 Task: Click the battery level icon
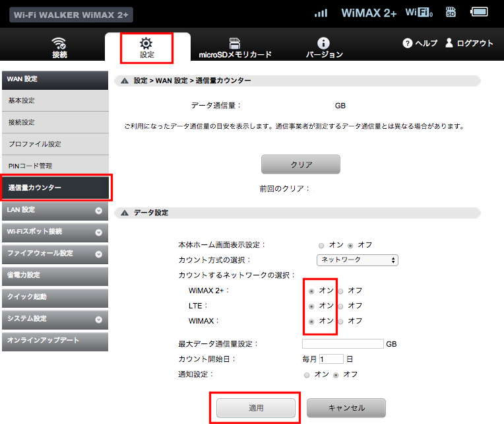(479, 13)
